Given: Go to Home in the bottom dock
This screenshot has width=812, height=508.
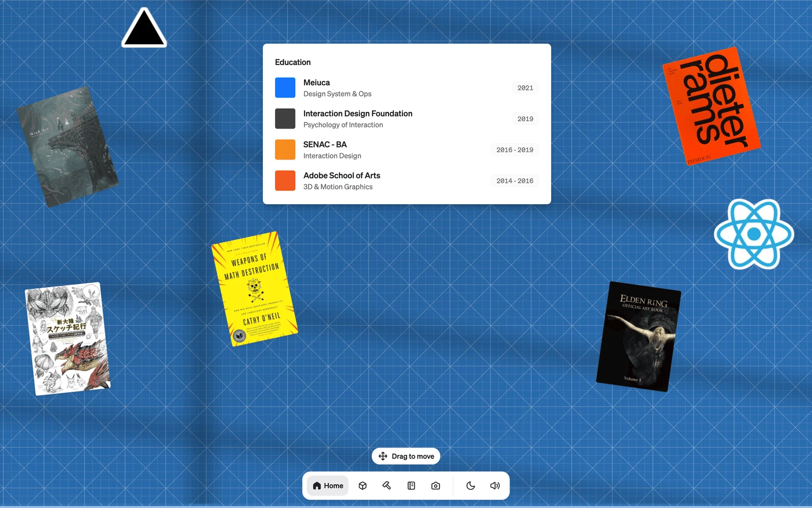Looking at the screenshot, I should pyautogui.click(x=328, y=486).
